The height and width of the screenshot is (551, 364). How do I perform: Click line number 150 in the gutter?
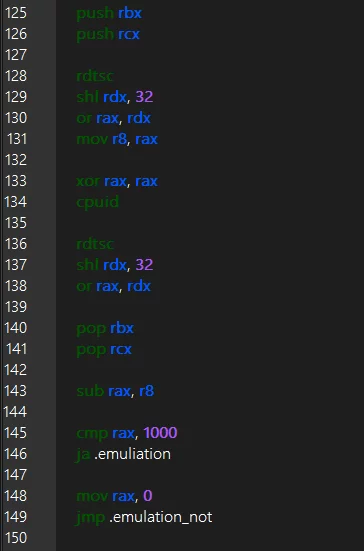15,538
